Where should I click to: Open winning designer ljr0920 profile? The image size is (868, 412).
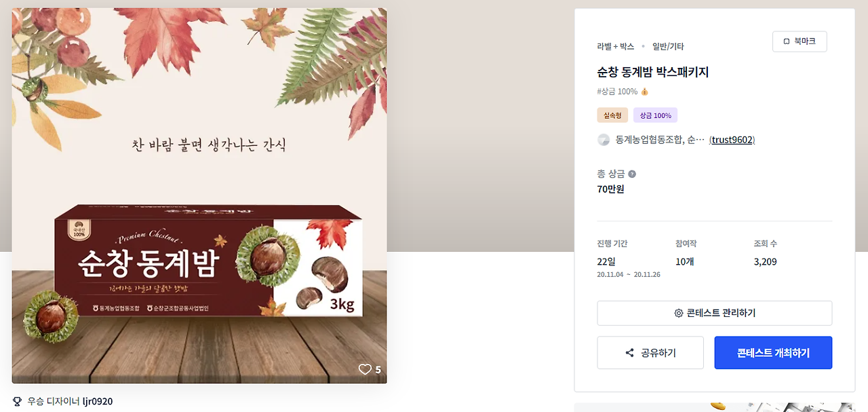(98, 401)
